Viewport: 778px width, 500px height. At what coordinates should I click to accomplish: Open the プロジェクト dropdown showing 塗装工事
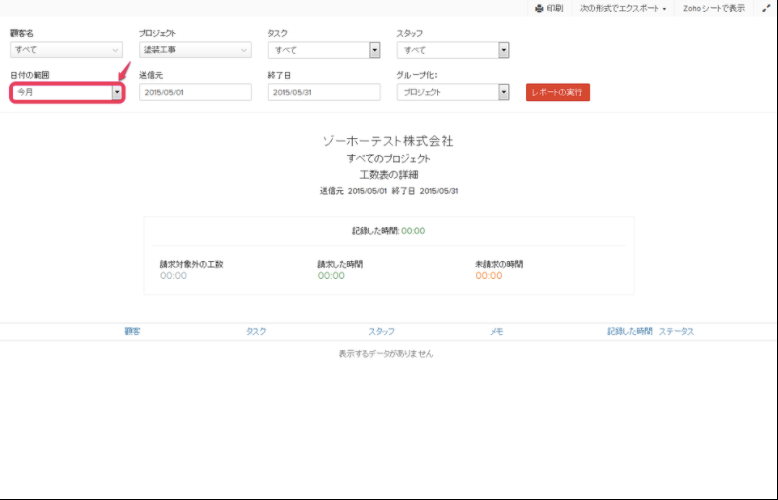click(195, 50)
